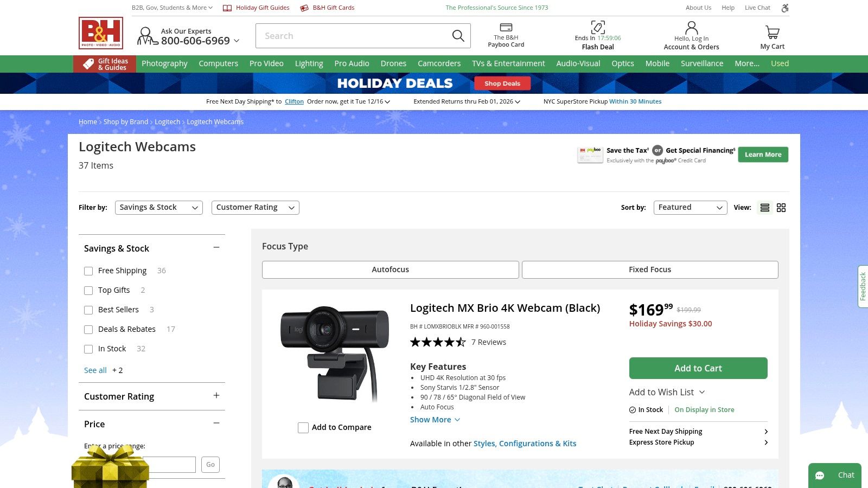Check the Free Shipping filter
This screenshot has width=868, height=488.
coord(88,271)
